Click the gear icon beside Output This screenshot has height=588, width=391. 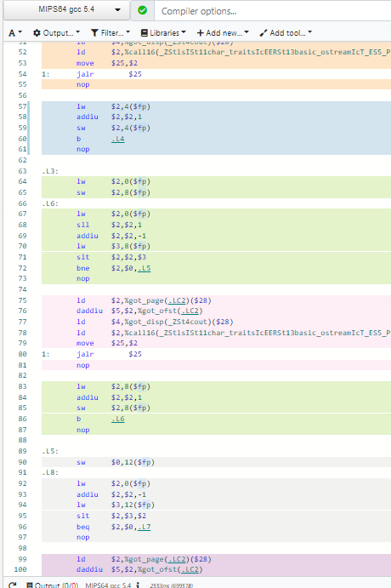point(37,33)
